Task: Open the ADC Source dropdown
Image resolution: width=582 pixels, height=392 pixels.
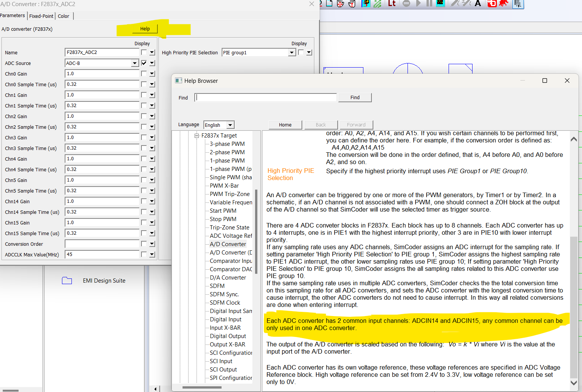Action: coord(135,63)
